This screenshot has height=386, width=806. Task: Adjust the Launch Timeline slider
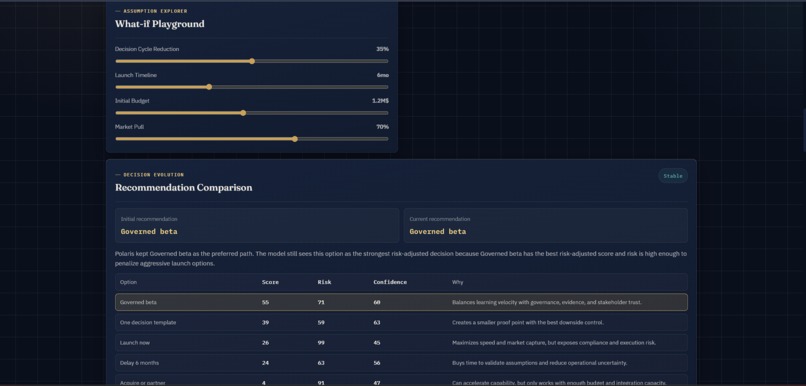point(252,87)
